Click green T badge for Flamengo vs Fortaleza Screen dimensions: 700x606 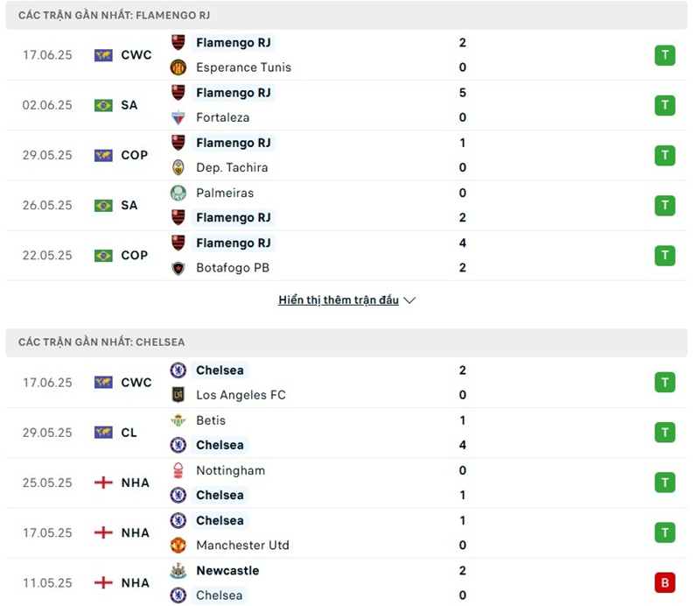[x=665, y=105]
